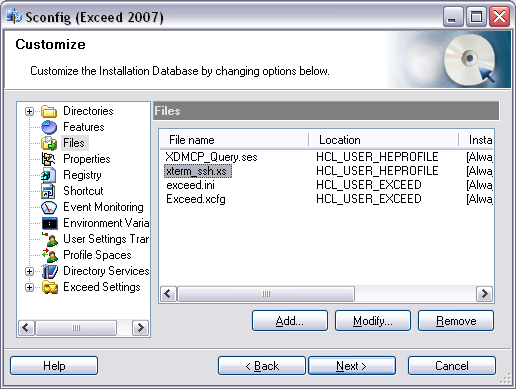Viewport: 516px width, 389px height.
Task: Expand the Directories tree node
Action: (x=29, y=111)
